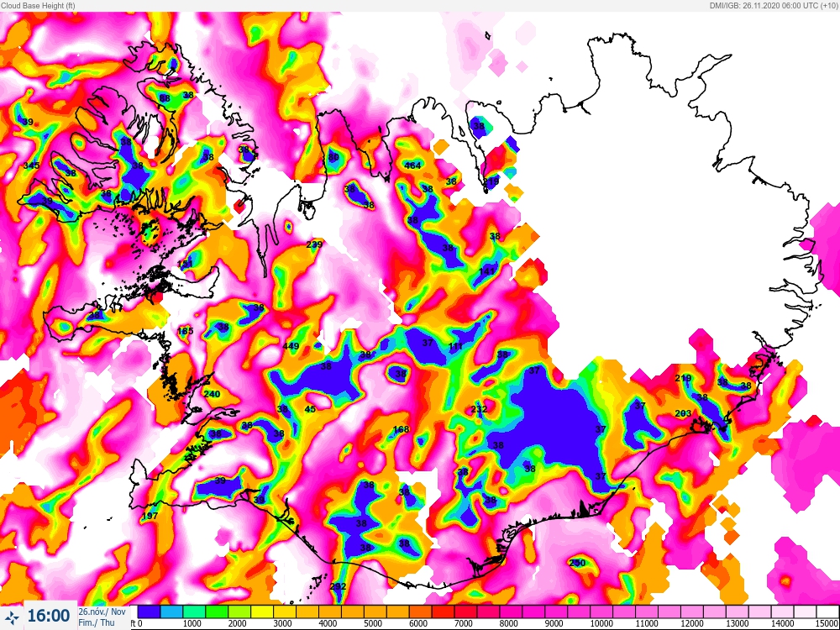Select the yellow legend swatch below 3000
Screen dimensions: 840x630
point(261,612)
